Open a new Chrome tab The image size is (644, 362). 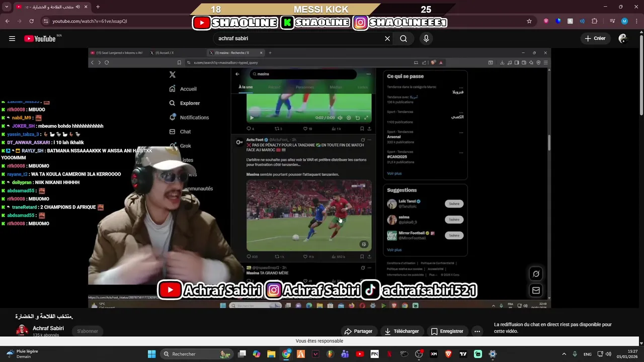pyautogui.click(x=98, y=7)
